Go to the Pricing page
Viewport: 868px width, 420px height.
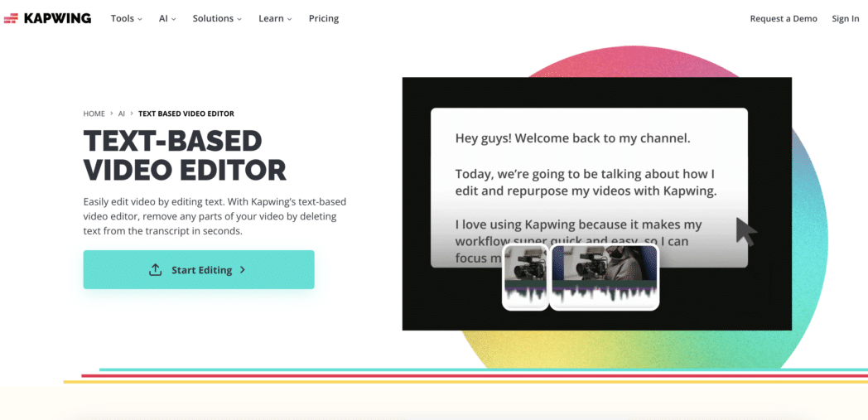click(x=324, y=18)
